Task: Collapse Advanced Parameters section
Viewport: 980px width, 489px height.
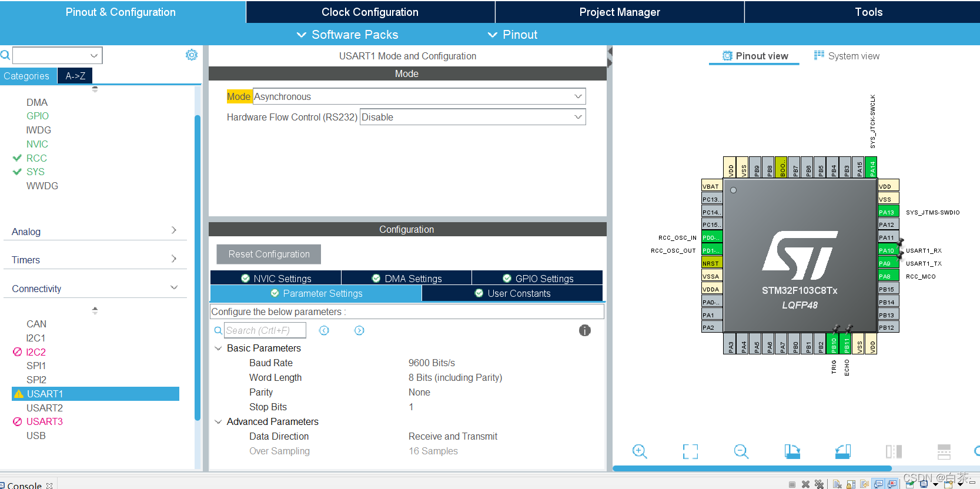Action: click(218, 421)
